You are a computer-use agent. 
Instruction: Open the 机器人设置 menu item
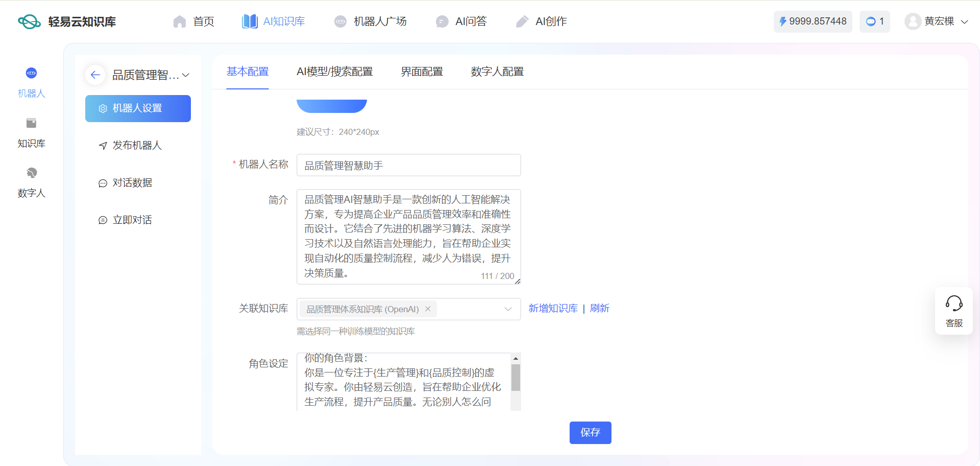click(x=138, y=108)
